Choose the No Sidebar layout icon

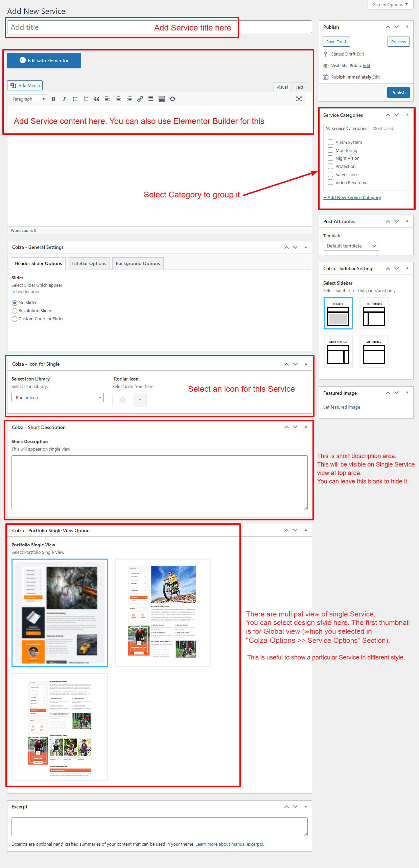[374, 352]
